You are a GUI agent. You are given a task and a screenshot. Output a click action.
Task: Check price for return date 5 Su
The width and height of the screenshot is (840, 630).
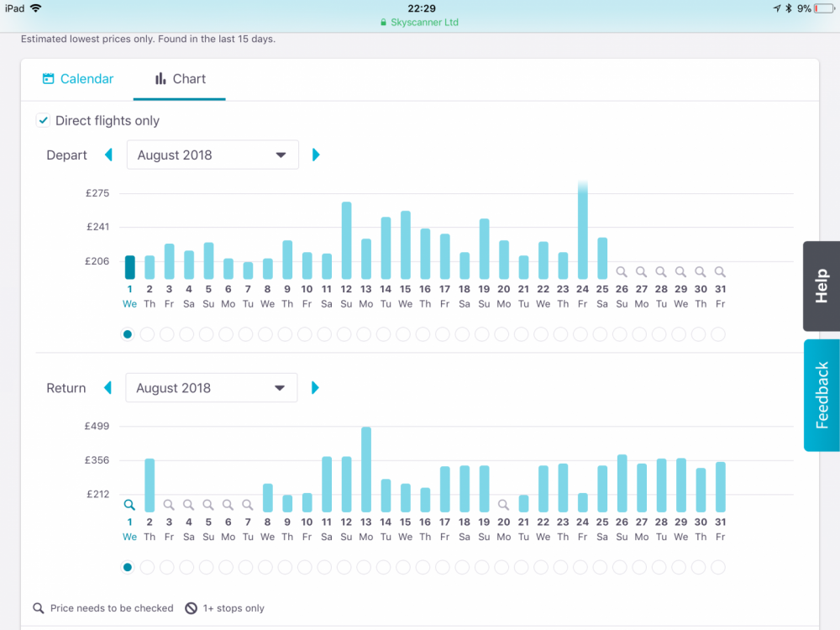[x=208, y=505]
